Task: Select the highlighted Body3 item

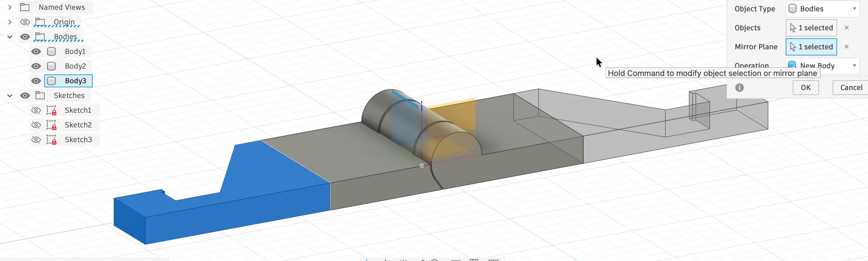Action: click(x=69, y=81)
